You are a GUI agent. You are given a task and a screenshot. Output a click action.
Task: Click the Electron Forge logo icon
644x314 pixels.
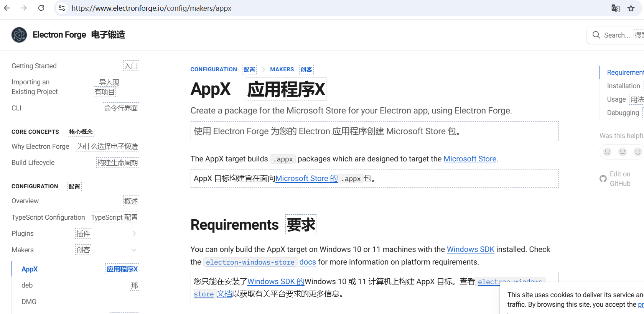(19, 35)
